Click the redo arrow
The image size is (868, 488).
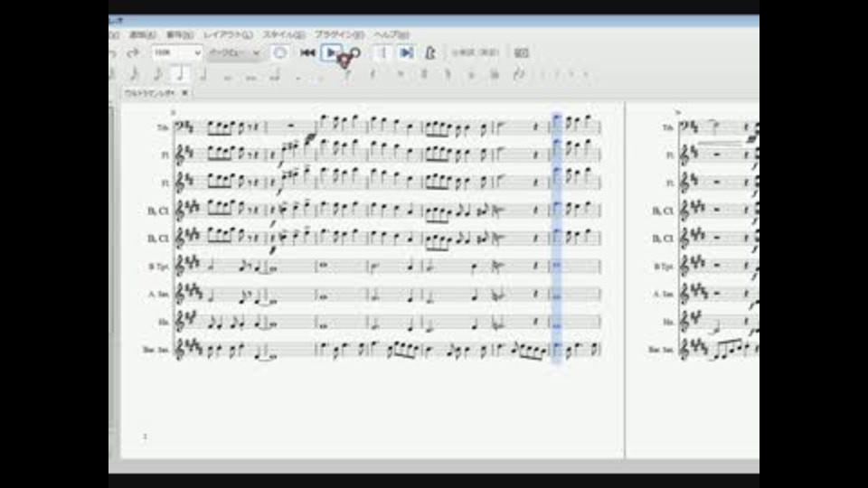point(133,53)
